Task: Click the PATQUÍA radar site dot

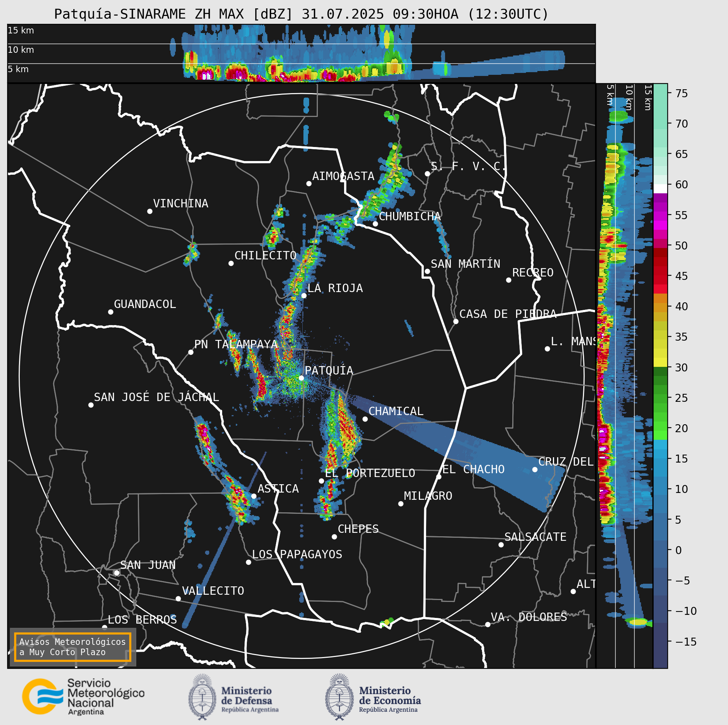Action: 301,378
